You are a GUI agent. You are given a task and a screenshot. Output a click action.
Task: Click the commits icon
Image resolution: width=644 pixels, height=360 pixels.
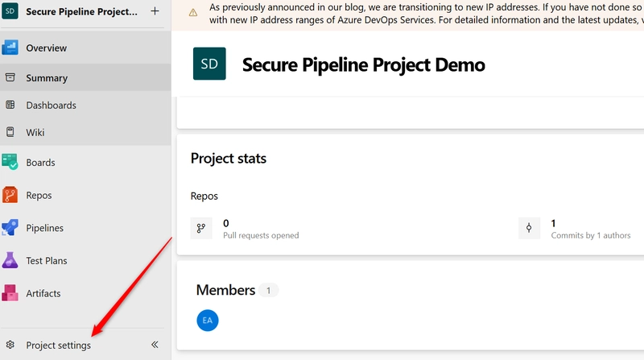529,229
